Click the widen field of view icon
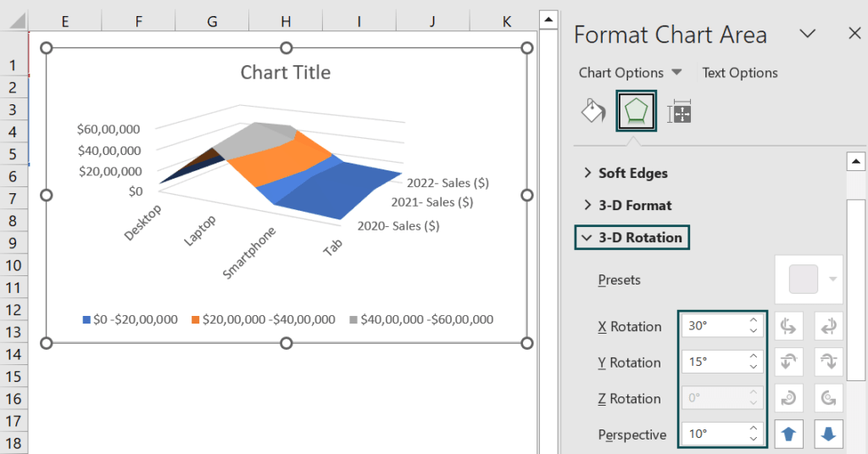This screenshot has height=454, width=868. click(x=828, y=434)
